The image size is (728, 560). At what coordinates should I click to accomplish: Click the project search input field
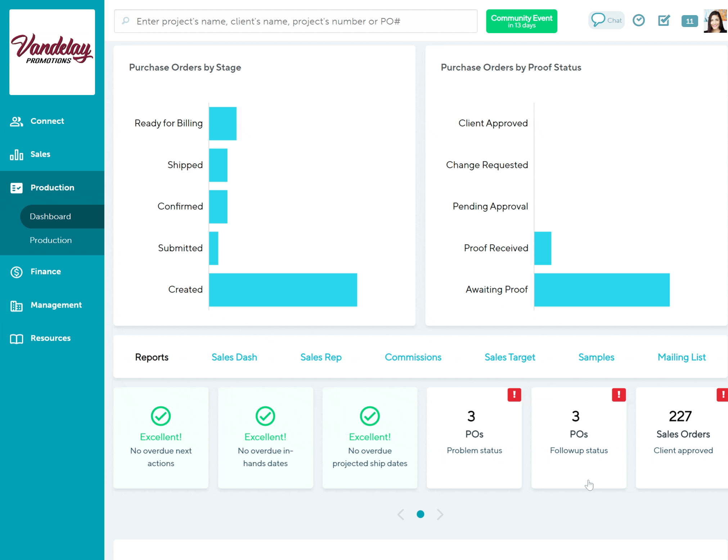point(295,21)
